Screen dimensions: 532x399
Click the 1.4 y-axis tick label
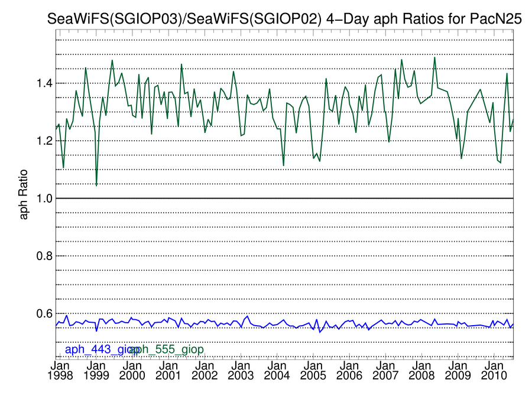[x=44, y=83]
